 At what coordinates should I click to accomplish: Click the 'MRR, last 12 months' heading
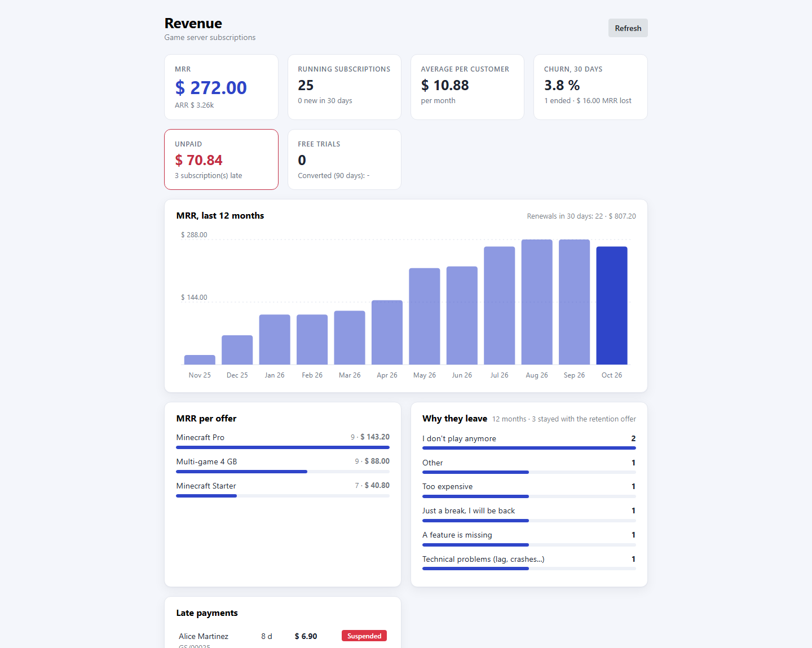pos(220,216)
